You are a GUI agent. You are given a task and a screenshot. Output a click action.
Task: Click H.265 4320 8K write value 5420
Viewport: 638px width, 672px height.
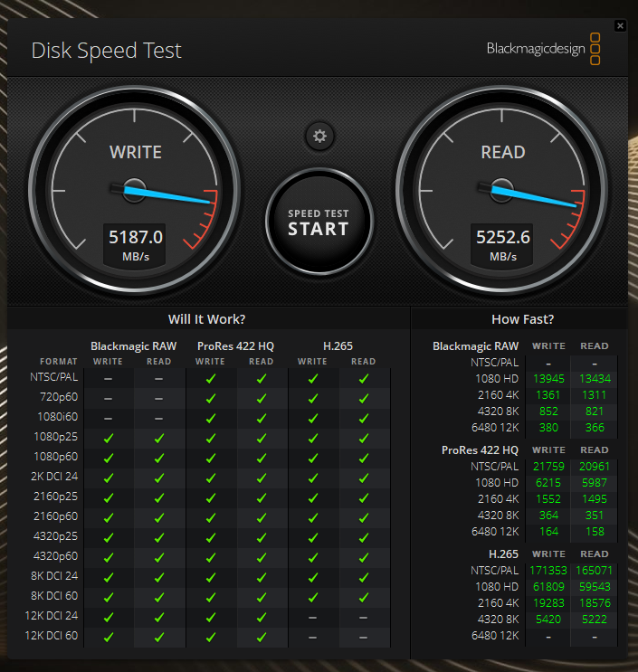[x=548, y=620]
